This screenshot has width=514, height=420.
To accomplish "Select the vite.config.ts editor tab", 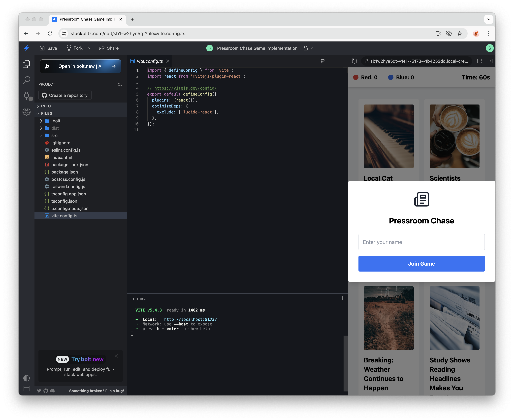I will [150, 61].
